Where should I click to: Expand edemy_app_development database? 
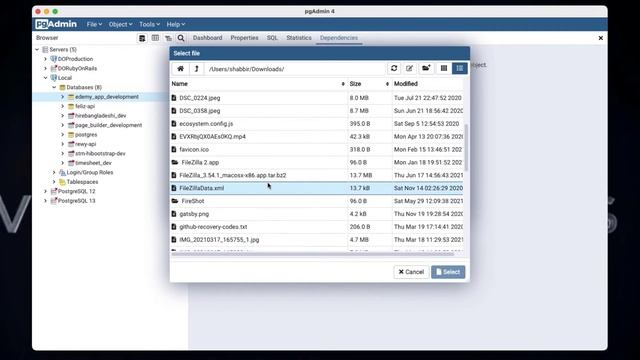(63, 97)
